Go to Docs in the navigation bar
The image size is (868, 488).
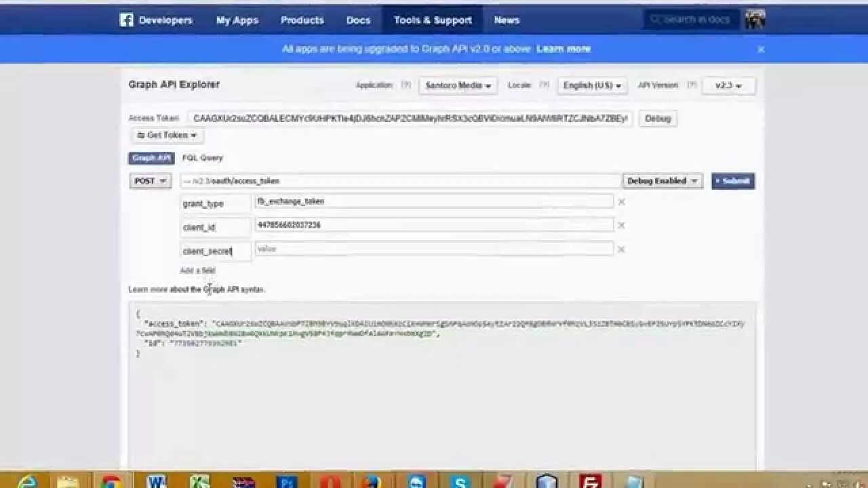(x=359, y=20)
